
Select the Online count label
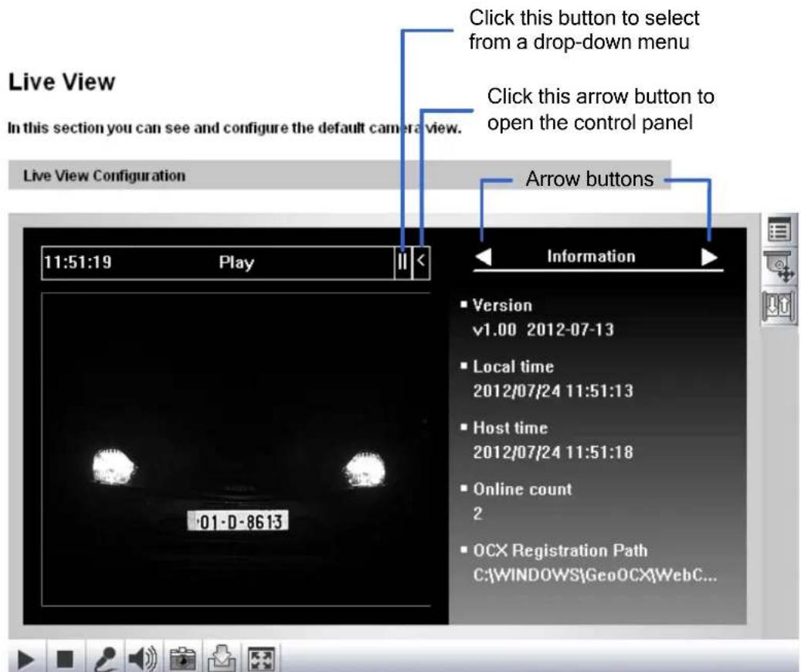point(522,489)
